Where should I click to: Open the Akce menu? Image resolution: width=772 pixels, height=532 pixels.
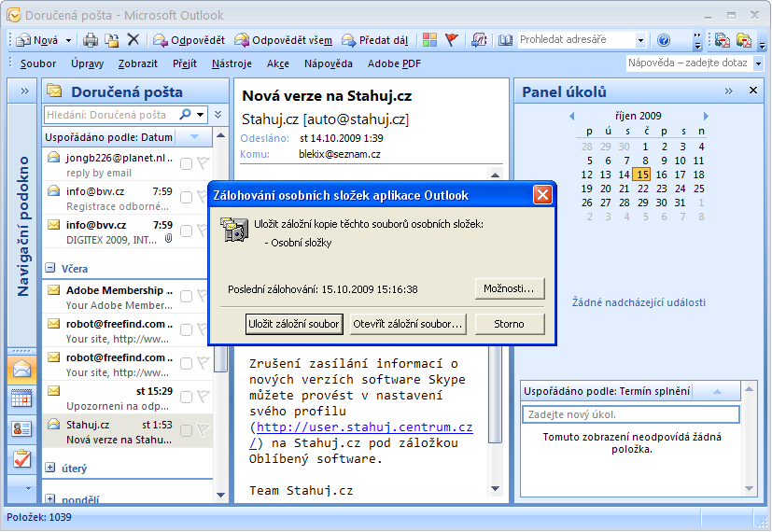coord(277,63)
